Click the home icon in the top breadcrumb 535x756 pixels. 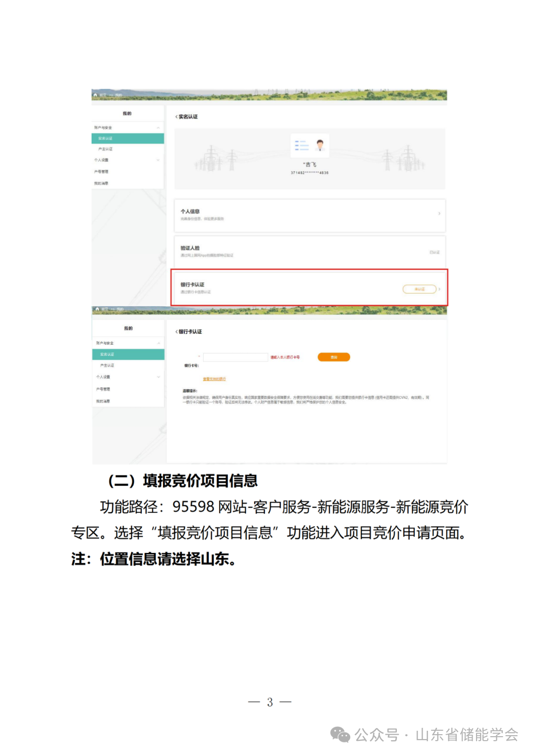(96, 95)
